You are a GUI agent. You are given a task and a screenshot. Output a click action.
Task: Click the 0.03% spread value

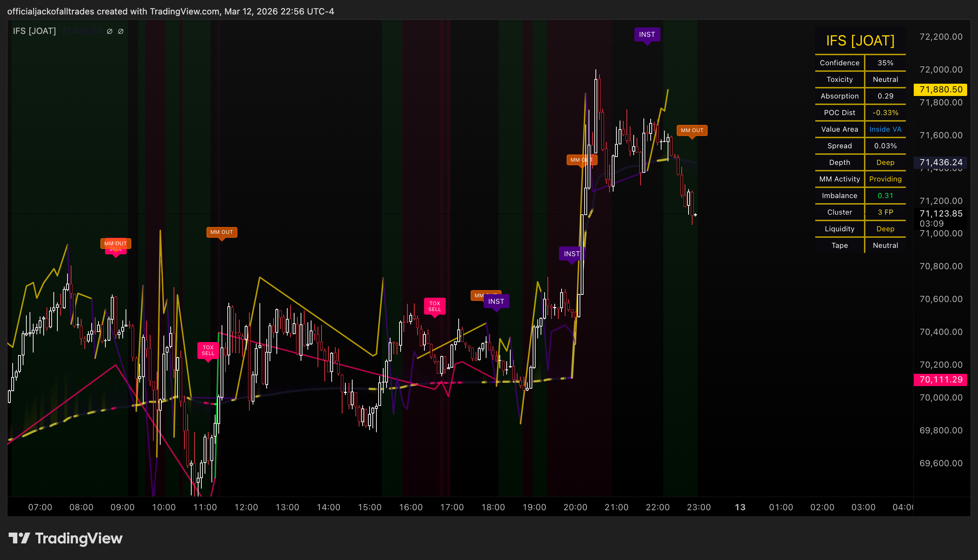pyautogui.click(x=885, y=146)
